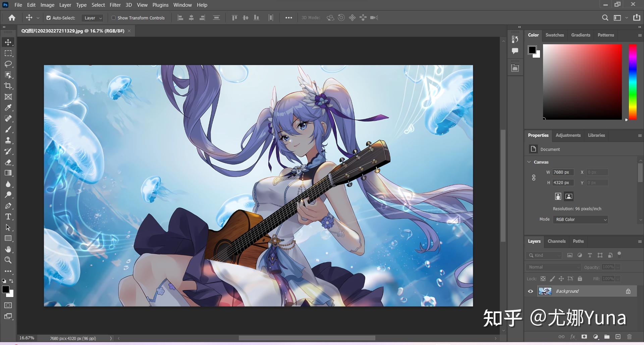
Task: Pick a color in the red color field
Action: (582, 82)
